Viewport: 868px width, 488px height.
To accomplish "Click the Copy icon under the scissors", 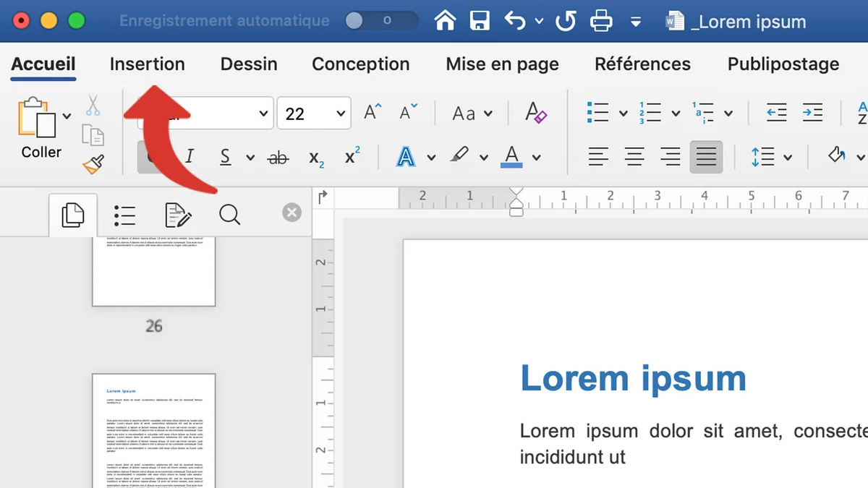I will coord(93,134).
